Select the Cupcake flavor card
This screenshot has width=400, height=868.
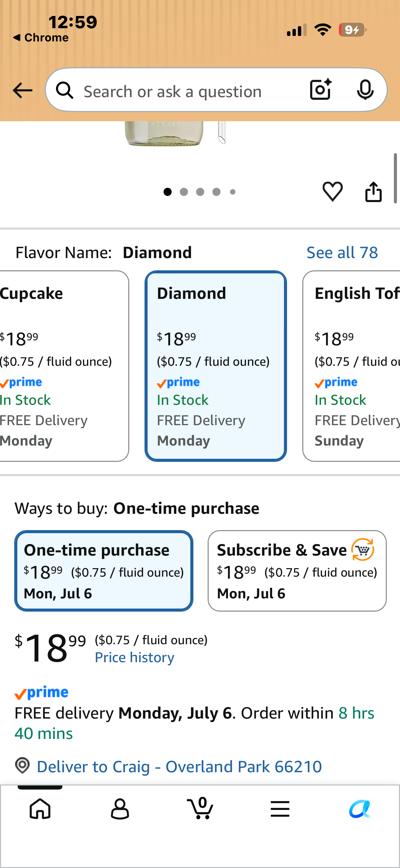[x=64, y=366]
